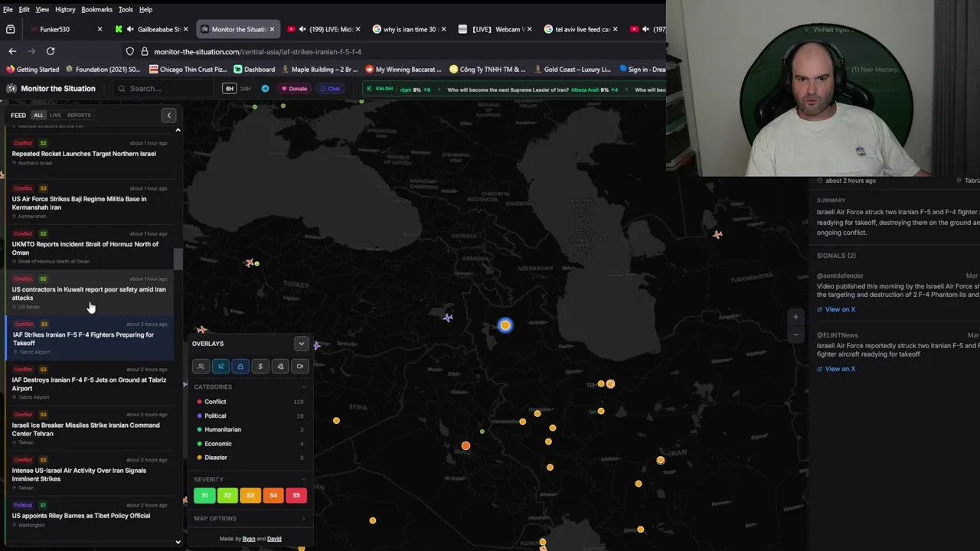980x551 pixels.
Task: Open the Chat button
Action: (330, 89)
